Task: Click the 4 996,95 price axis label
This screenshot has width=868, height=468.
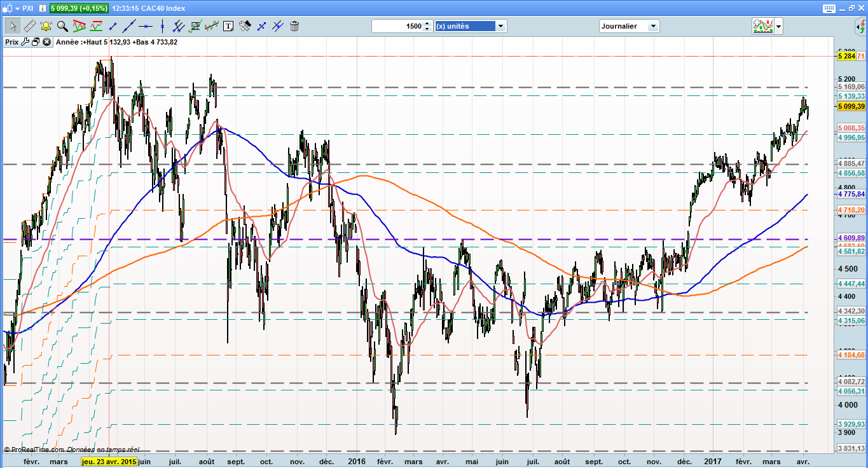Action: (851, 137)
